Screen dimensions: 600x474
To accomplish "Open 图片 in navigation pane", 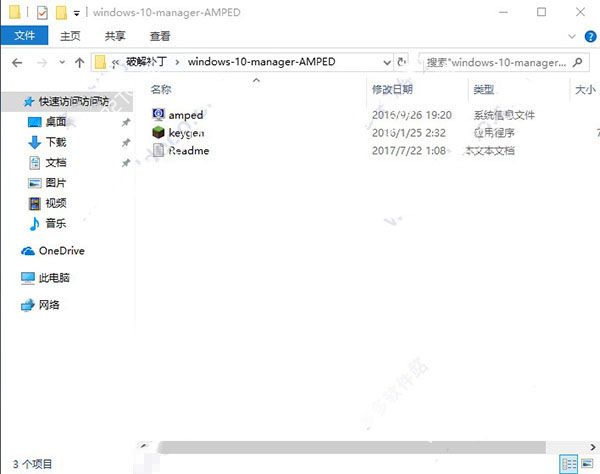I will coord(56,183).
